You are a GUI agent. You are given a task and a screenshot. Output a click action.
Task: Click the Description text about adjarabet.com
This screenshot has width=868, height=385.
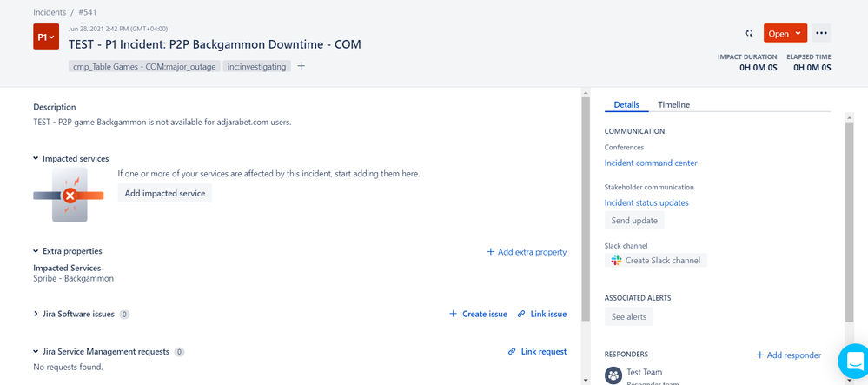[162, 123]
